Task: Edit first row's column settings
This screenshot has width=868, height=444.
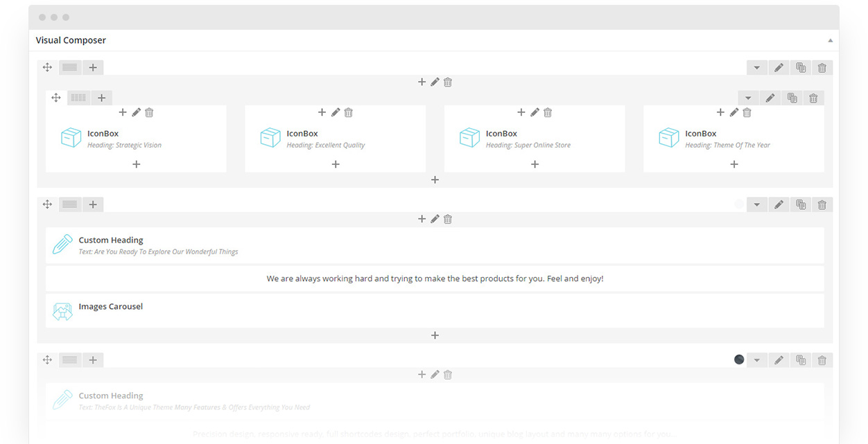Action: click(435, 82)
